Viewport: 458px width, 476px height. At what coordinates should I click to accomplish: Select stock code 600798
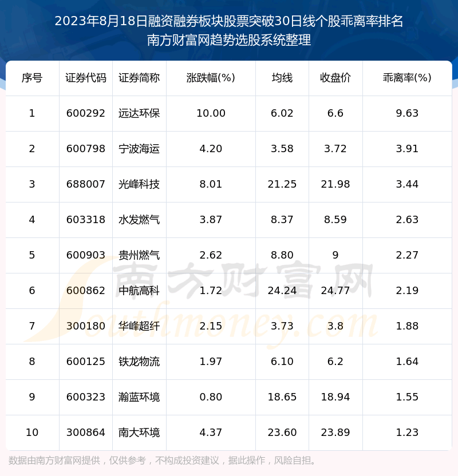pyautogui.click(x=86, y=149)
